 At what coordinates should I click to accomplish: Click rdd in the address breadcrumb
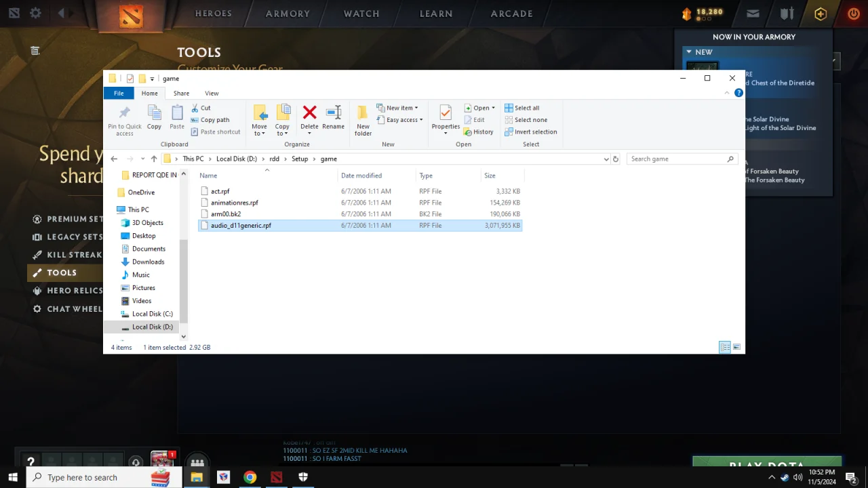(x=274, y=159)
